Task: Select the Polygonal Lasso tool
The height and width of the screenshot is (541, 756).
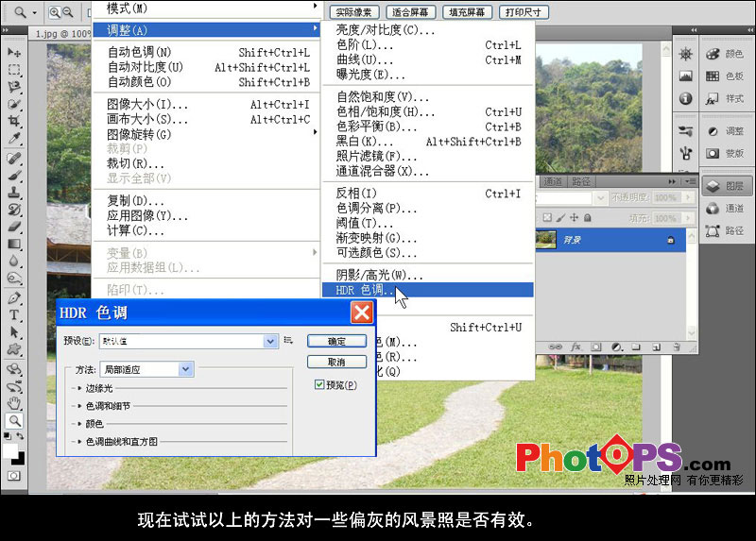Action: tap(14, 87)
